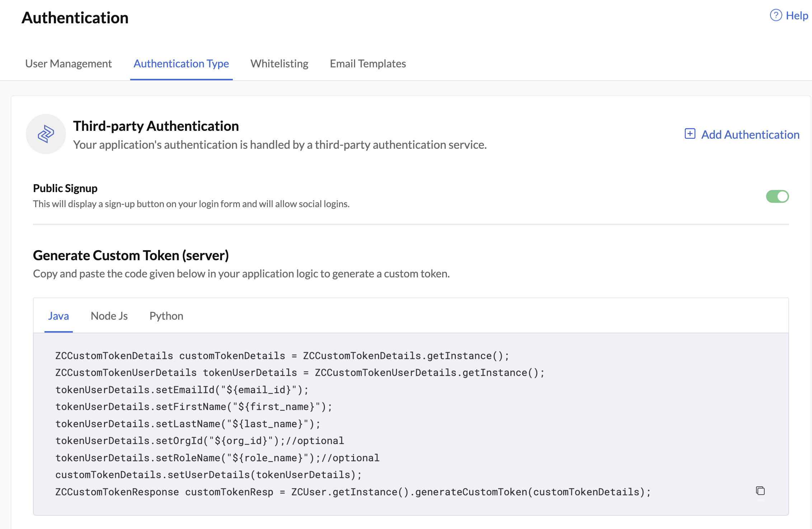Click the question mark icon beside Help

click(x=775, y=15)
